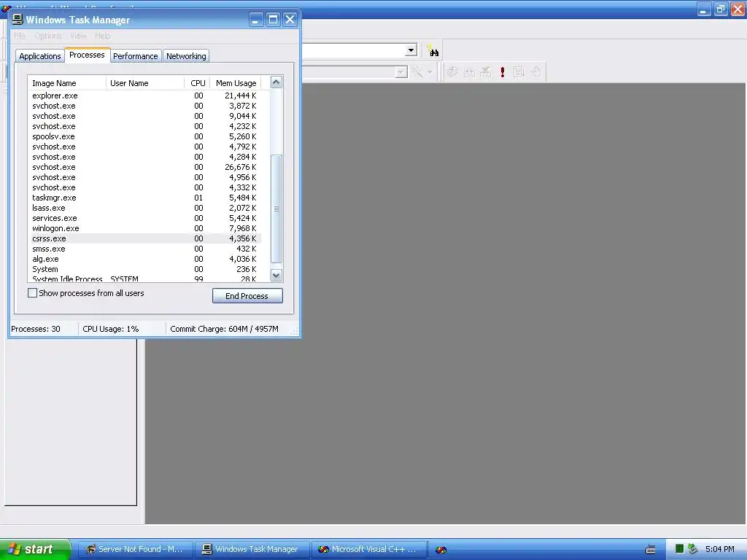Image resolution: width=747 pixels, height=560 pixels.
Task: Switch to the Networking tab
Action: coord(186,56)
